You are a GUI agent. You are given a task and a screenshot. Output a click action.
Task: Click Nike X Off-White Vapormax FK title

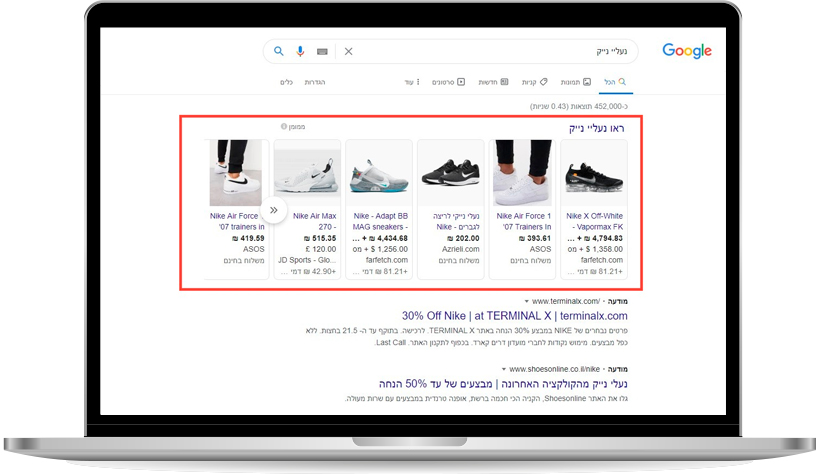[595, 221]
